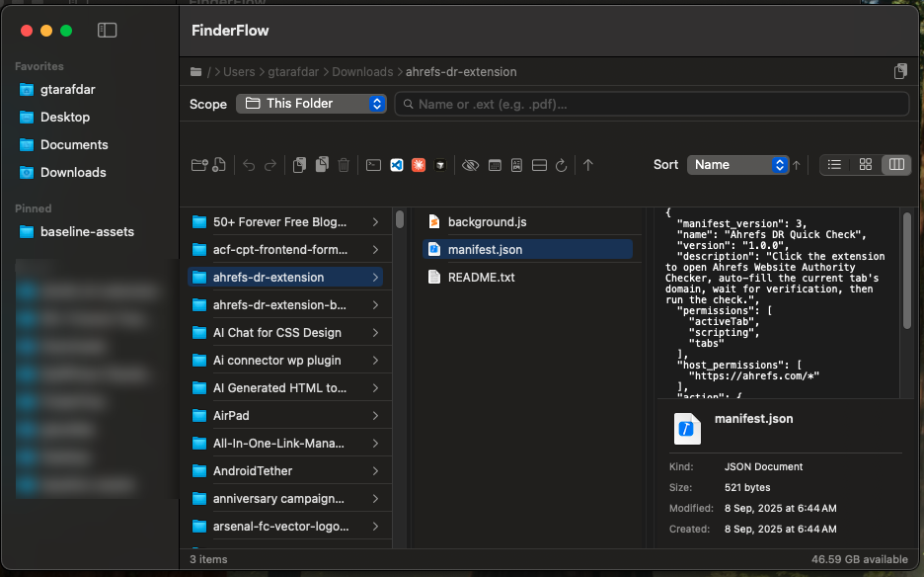Click the new file icon

pyautogui.click(x=218, y=165)
